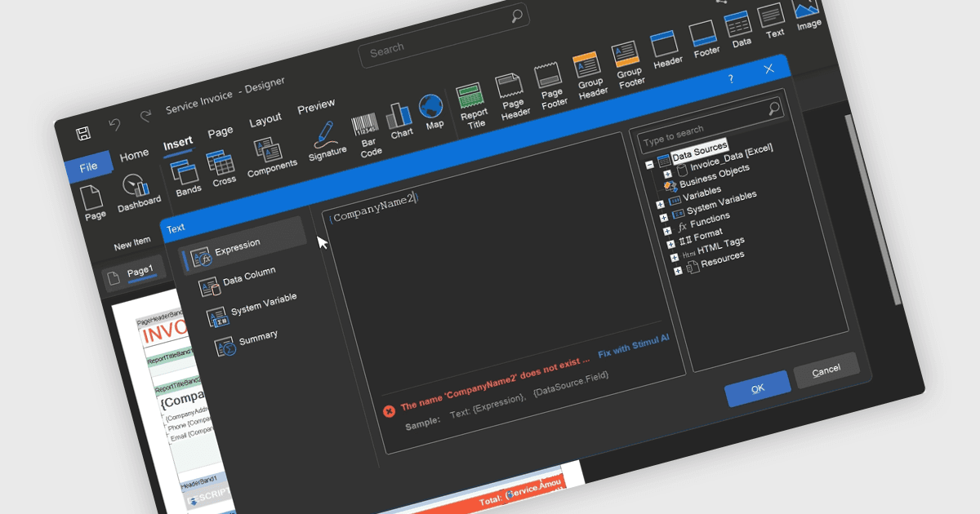Switch to the Home ribbon tab

pos(134,154)
